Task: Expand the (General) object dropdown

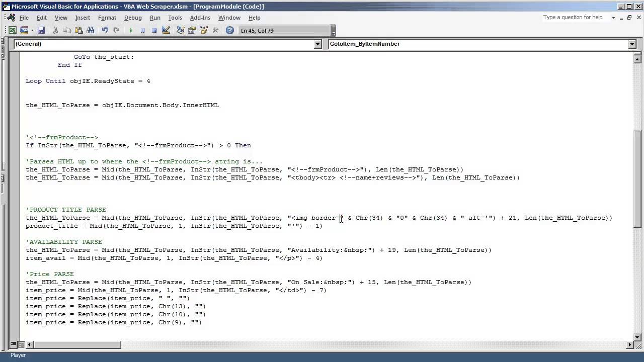Action: click(x=317, y=44)
